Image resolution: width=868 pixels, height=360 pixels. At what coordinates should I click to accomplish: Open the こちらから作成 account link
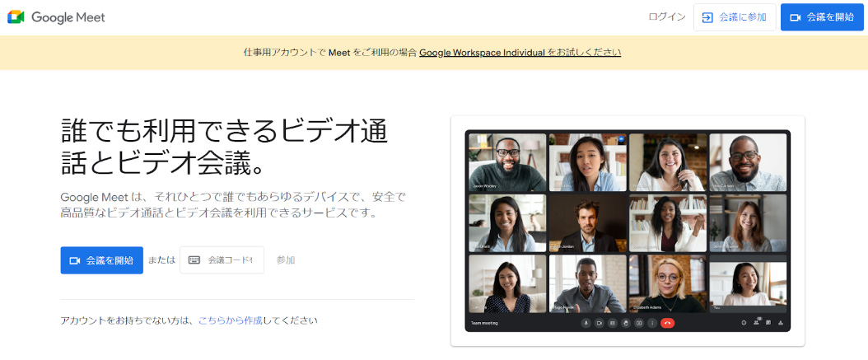[x=231, y=320]
